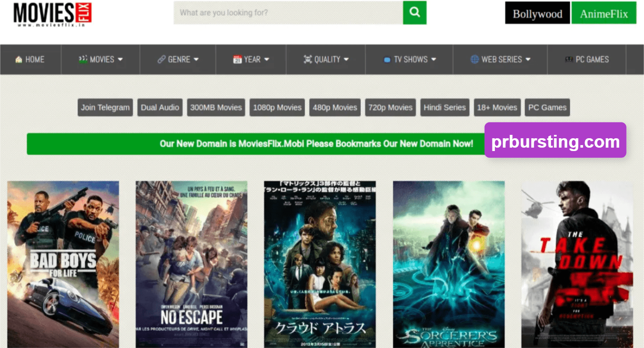The image size is (644, 348).
Task: Click the globe icon beside WEB SERIES
Action: click(474, 60)
